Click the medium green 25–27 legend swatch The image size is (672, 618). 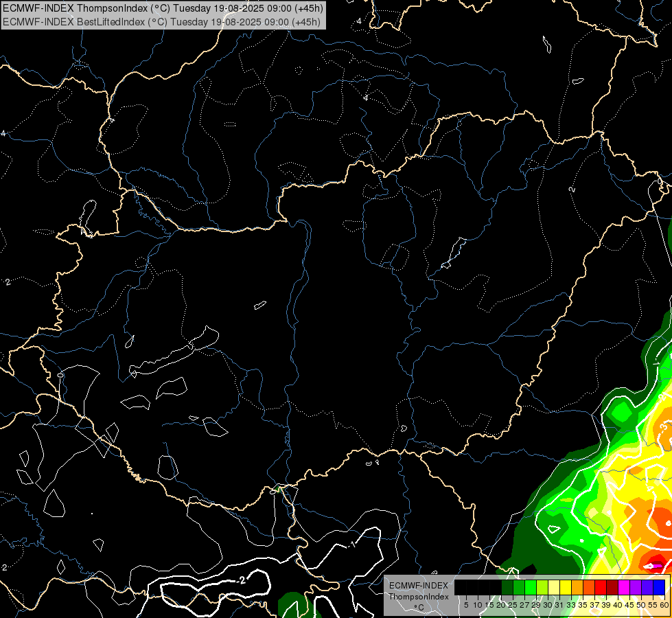(x=519, y=587)
